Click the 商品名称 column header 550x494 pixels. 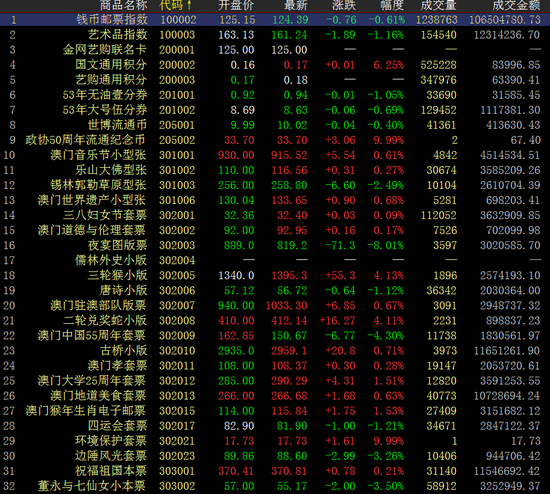coord(123,5)
